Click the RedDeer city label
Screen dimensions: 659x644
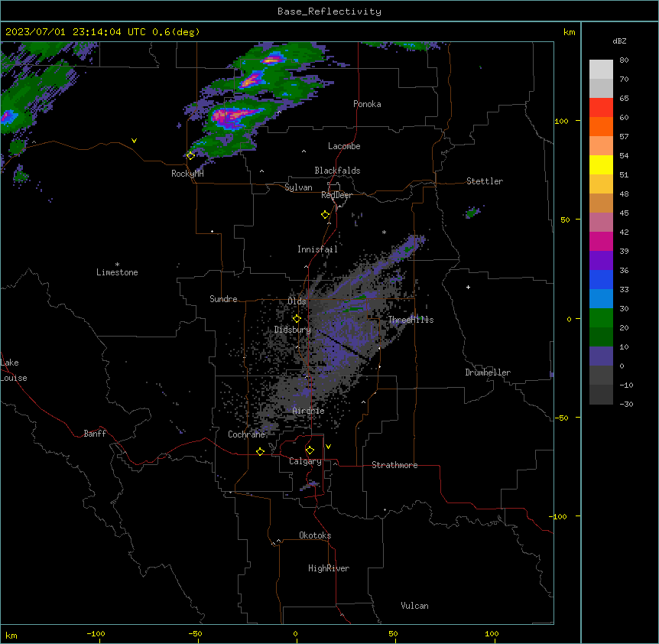tap(336, 195)
